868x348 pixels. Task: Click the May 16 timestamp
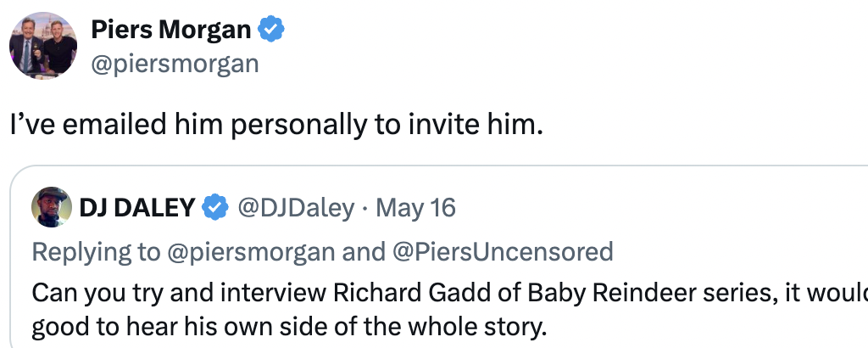415,207
